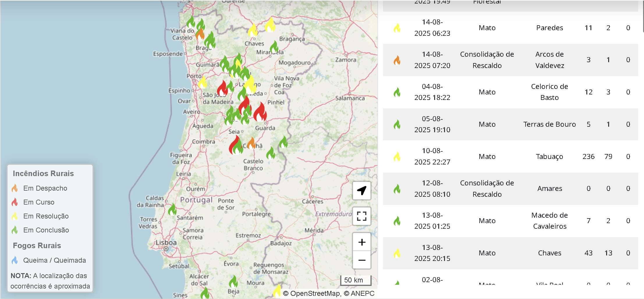This screenshot has height=299, width=644.
Task: Select the Em Despacho legend entry
Action: pyautogui.click(x=45, y=188)
